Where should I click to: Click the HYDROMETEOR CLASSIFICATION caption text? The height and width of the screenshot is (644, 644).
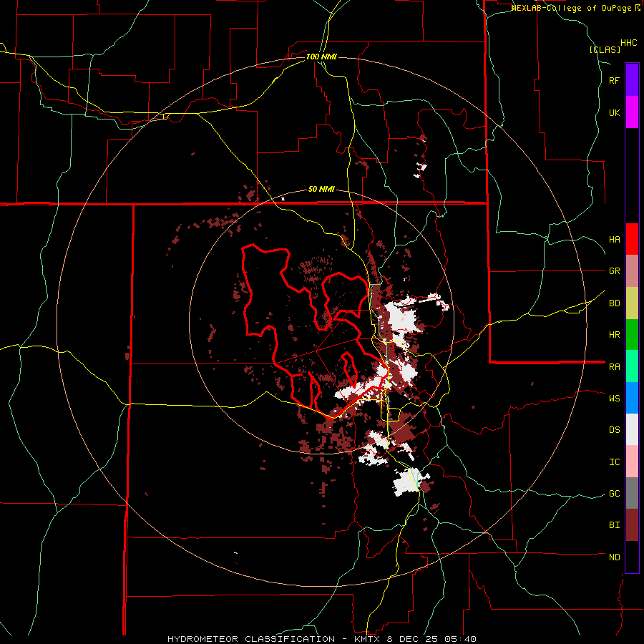[x=251, y=639]
